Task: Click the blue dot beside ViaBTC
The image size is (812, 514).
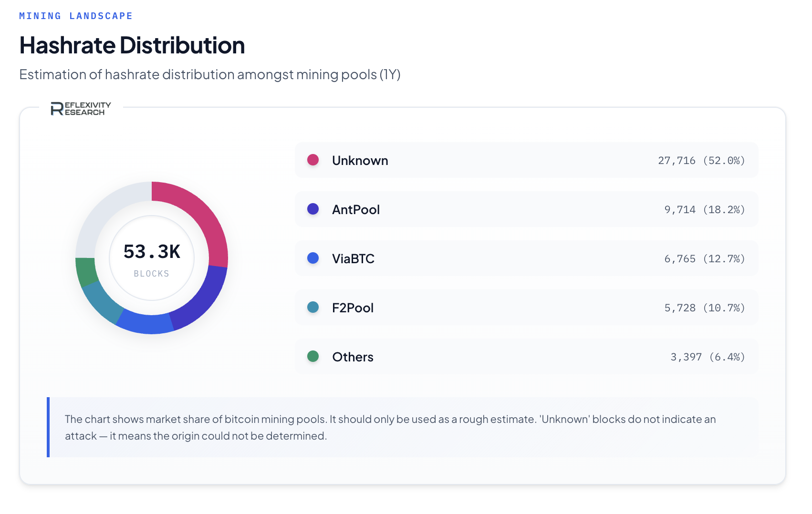Action: click(x=313, y=258)
